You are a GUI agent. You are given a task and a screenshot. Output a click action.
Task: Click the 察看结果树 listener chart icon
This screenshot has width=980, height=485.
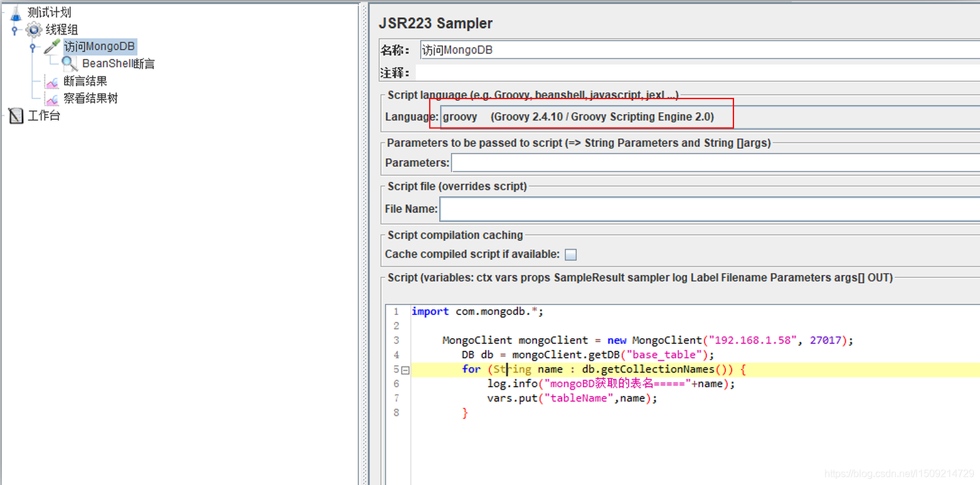(52, 99)
